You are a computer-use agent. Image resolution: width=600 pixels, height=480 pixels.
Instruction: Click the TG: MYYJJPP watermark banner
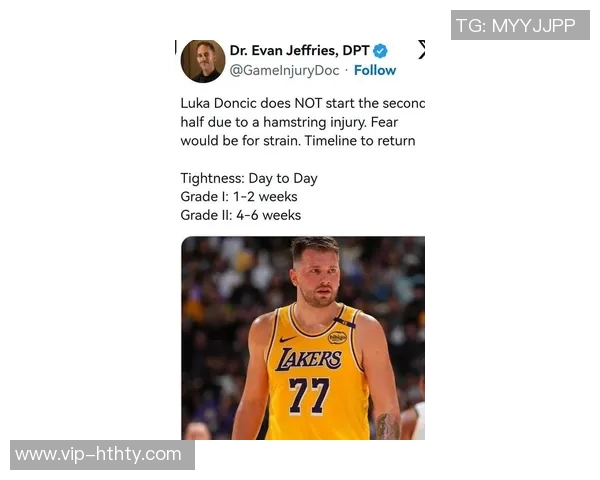pyautogui.click(x=520, y=25)
